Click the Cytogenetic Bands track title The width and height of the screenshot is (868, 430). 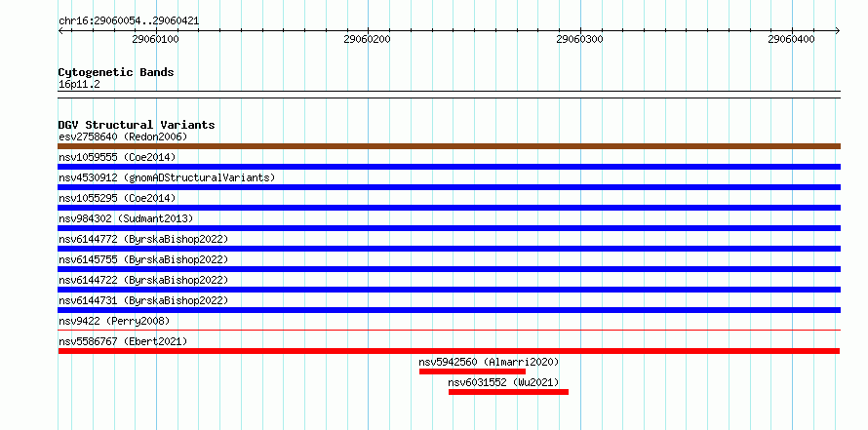[116, 72]
